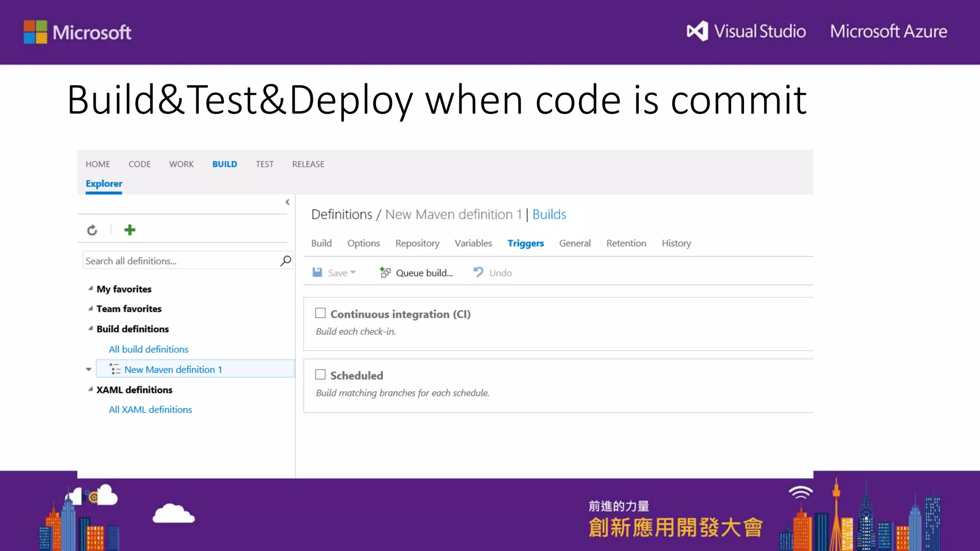The width and height of the screenshot is (980, 551).
Task: Open the BUILD hub
Action: pos(224,164)
